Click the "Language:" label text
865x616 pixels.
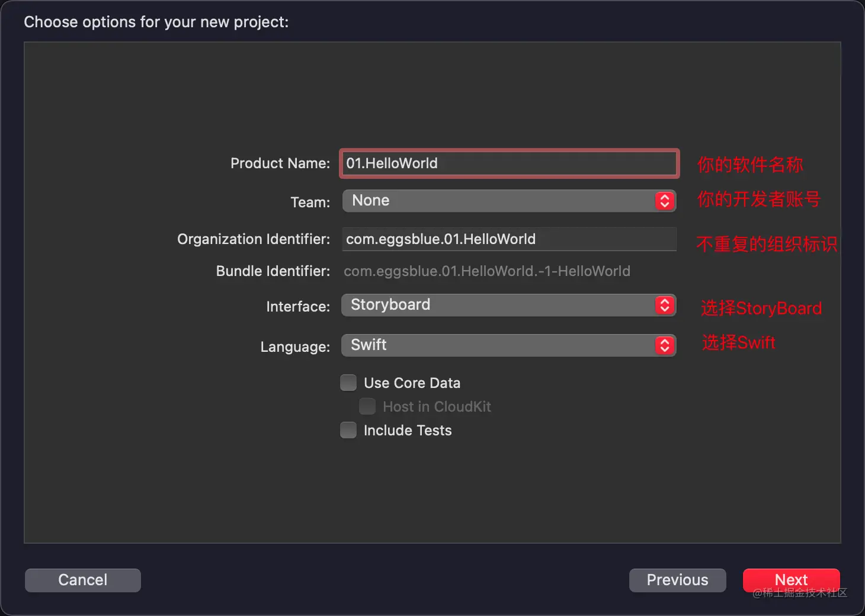pyautogui.click(x=295, y=346)
